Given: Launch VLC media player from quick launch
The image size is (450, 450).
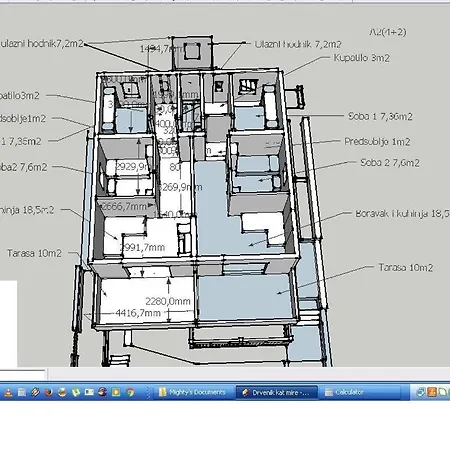Looking at the screenshot, I should (8, 392).
